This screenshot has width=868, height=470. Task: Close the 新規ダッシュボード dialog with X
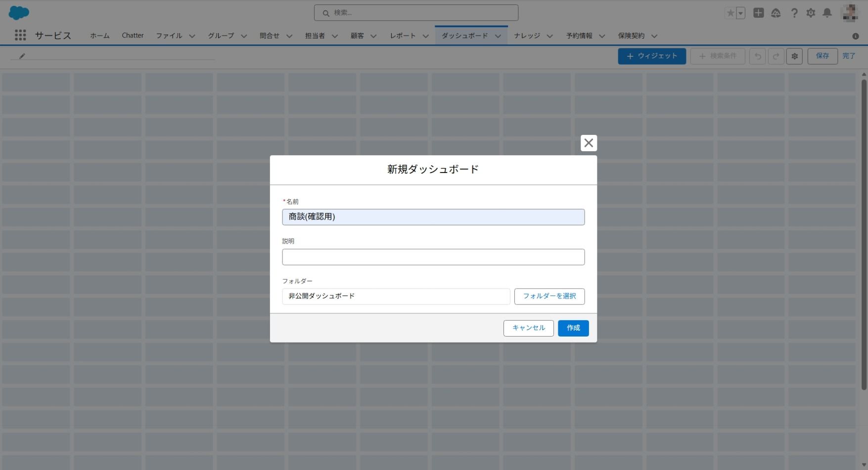coord(589,143)
